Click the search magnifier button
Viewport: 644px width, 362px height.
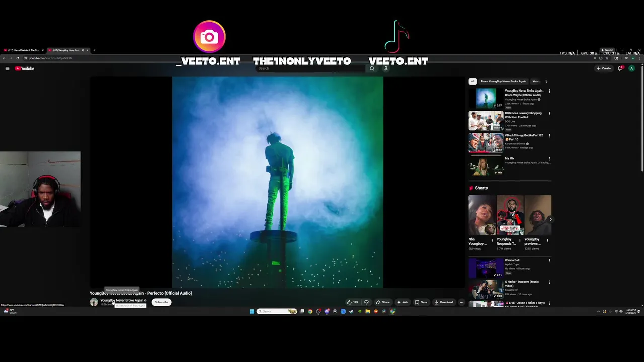coord(372,68)
